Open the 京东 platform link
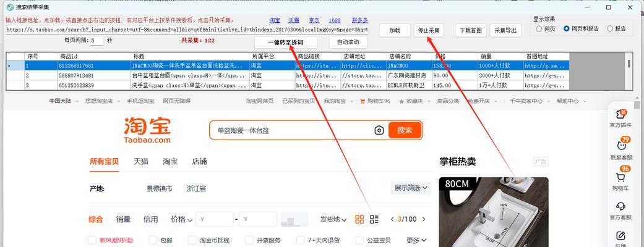The image size is (644, 247). [x=314, y=20]
